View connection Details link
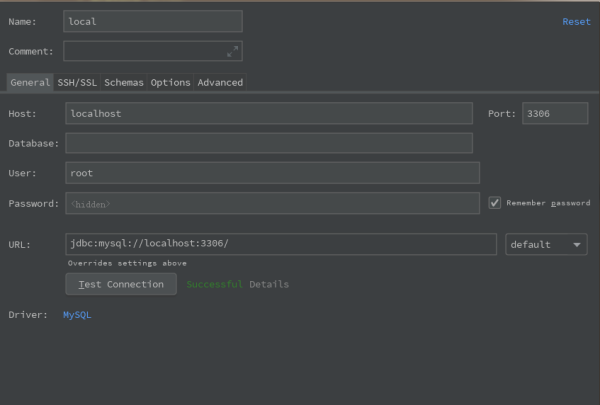Image resolution: width=600 pixels, height=405 pixels. click(269, 284)
